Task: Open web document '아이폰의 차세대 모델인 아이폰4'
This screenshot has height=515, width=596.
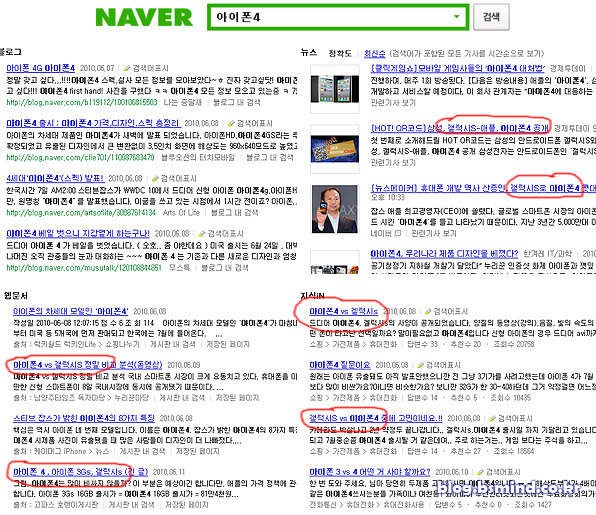Action: [71, 312]
